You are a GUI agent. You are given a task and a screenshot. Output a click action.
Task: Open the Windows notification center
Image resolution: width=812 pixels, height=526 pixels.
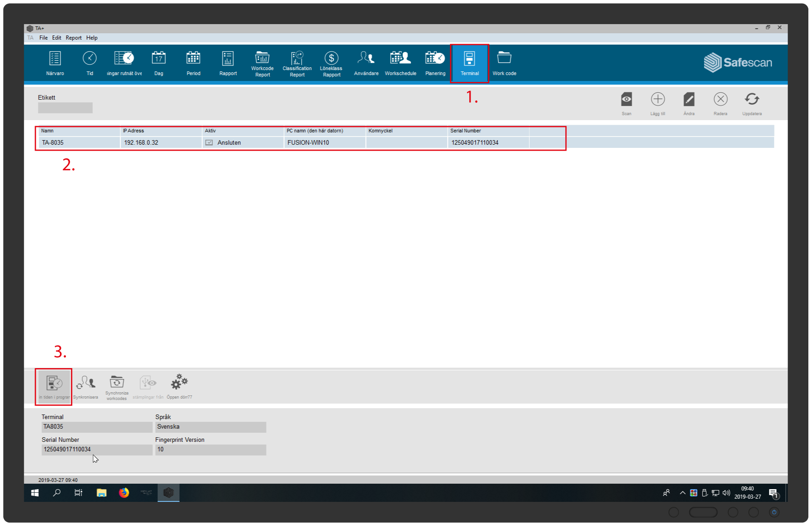773,493
